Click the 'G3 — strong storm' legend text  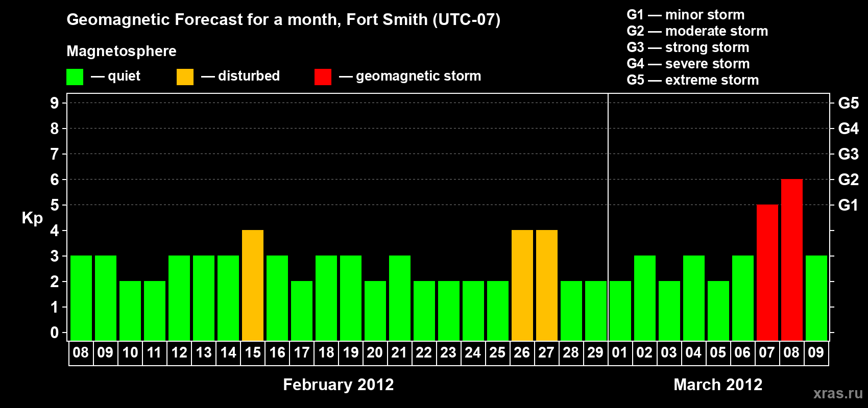click(x=688, y=47)
